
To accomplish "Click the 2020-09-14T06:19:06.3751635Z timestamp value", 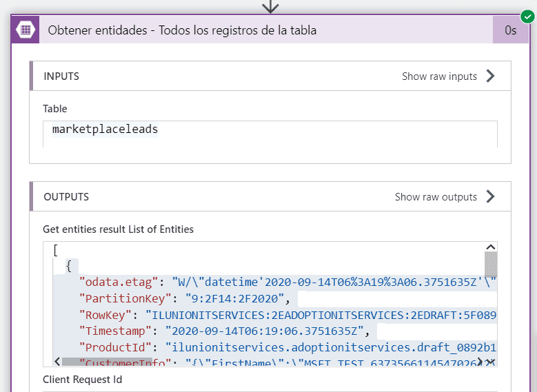I will point(264,331).
